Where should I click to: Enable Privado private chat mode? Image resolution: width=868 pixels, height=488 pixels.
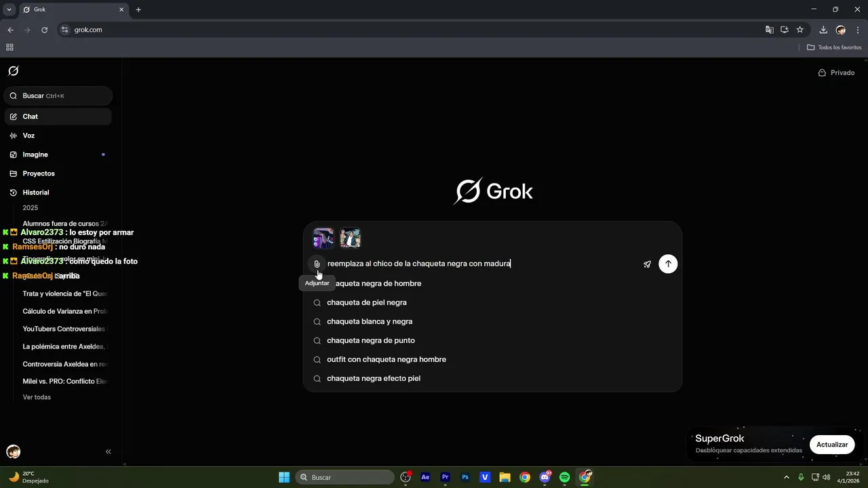[836, 73]
